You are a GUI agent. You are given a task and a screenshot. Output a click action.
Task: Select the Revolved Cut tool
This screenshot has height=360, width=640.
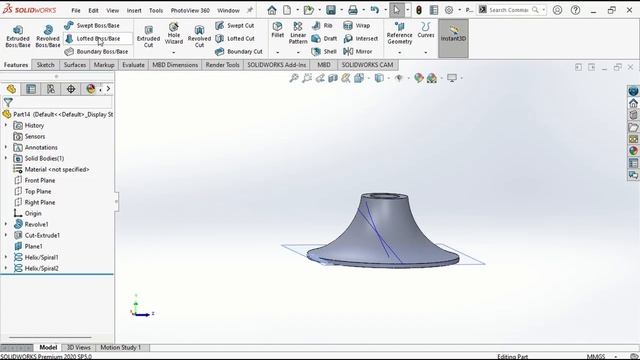click(x=199, y=37)
